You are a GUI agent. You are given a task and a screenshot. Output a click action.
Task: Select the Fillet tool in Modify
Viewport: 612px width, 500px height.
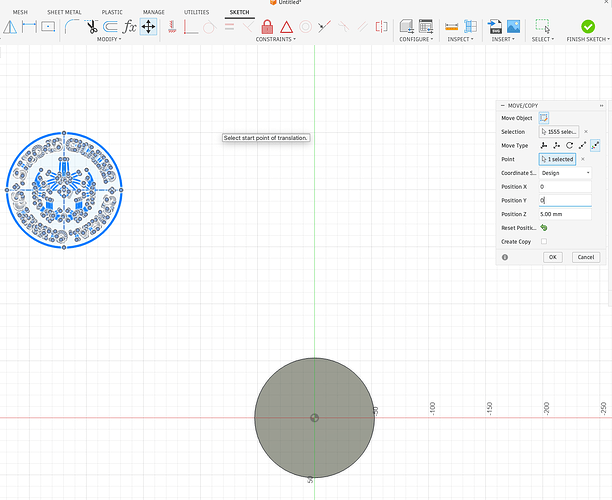[72, 27]
